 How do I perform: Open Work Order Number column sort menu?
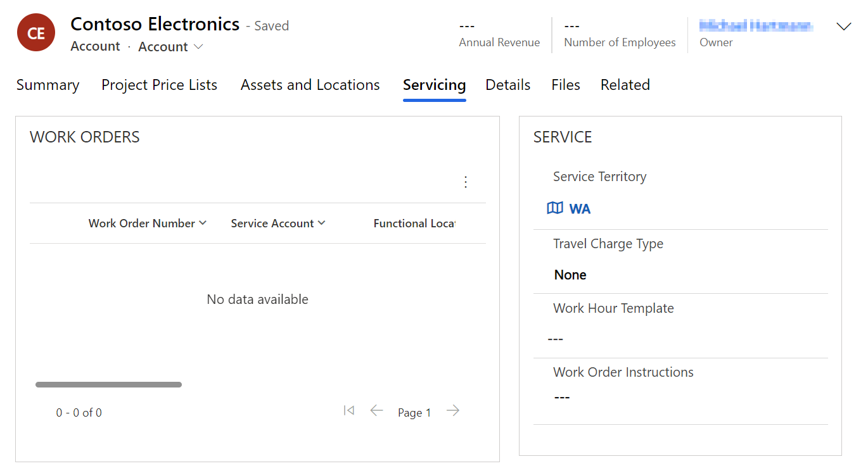pos(148,224)
